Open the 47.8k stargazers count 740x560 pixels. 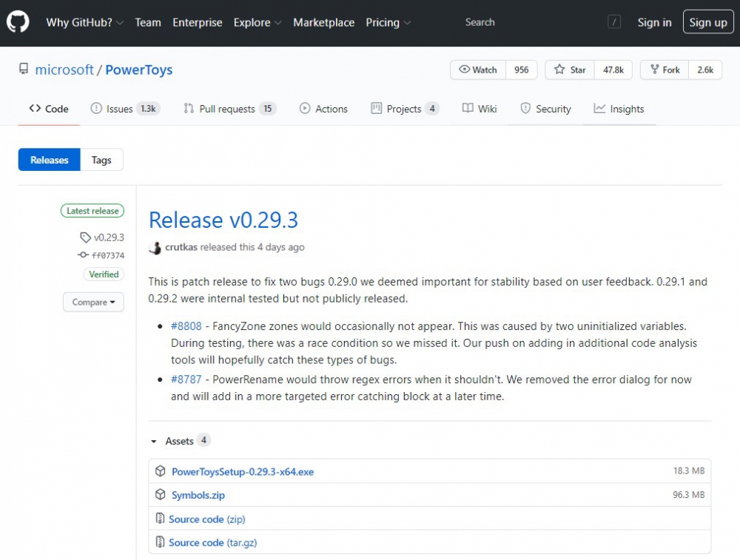(613, 70)
